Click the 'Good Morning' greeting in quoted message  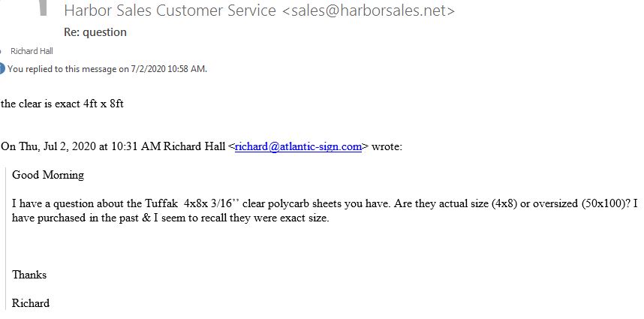pos(48,175)
